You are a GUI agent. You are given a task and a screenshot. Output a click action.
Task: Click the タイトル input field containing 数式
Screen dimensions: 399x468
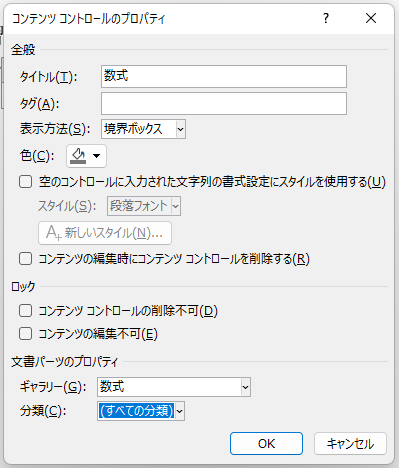(224, 77)
